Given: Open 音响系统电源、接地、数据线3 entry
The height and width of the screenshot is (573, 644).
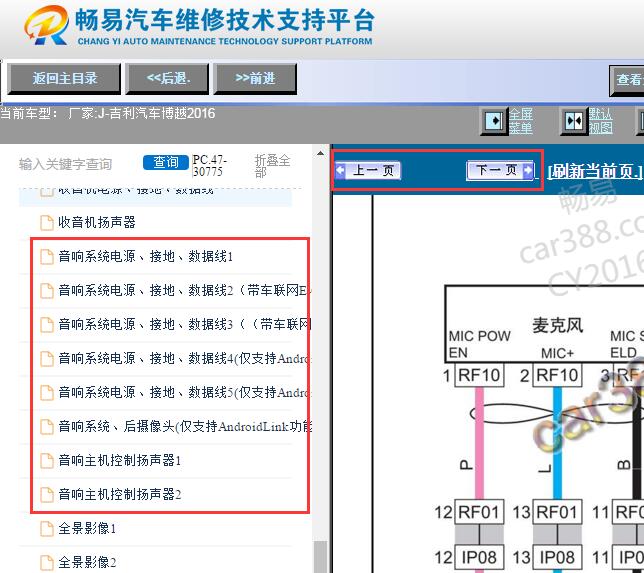Looking at the screenshot, I should pos(184,324).
